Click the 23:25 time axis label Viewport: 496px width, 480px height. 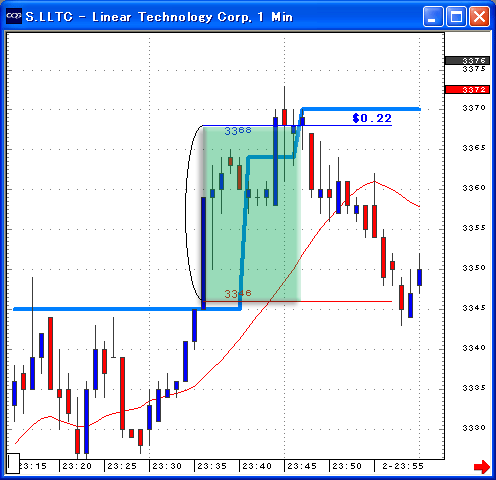122,466
